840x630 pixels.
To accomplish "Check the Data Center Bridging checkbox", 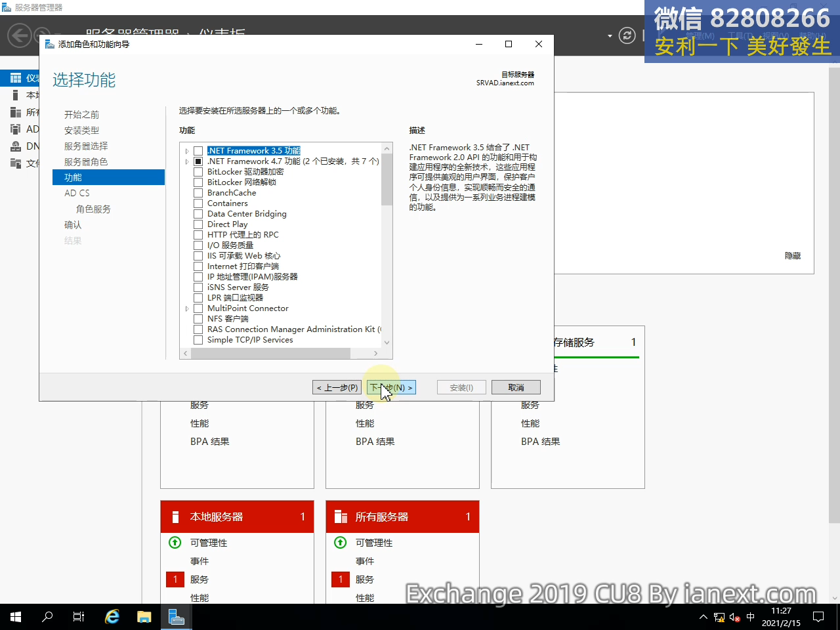I will (198, 214).
